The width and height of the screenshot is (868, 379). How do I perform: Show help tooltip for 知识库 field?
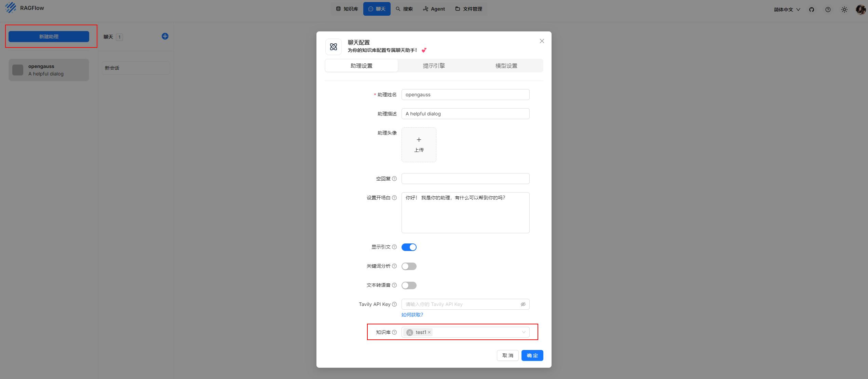tap(394, 332)
